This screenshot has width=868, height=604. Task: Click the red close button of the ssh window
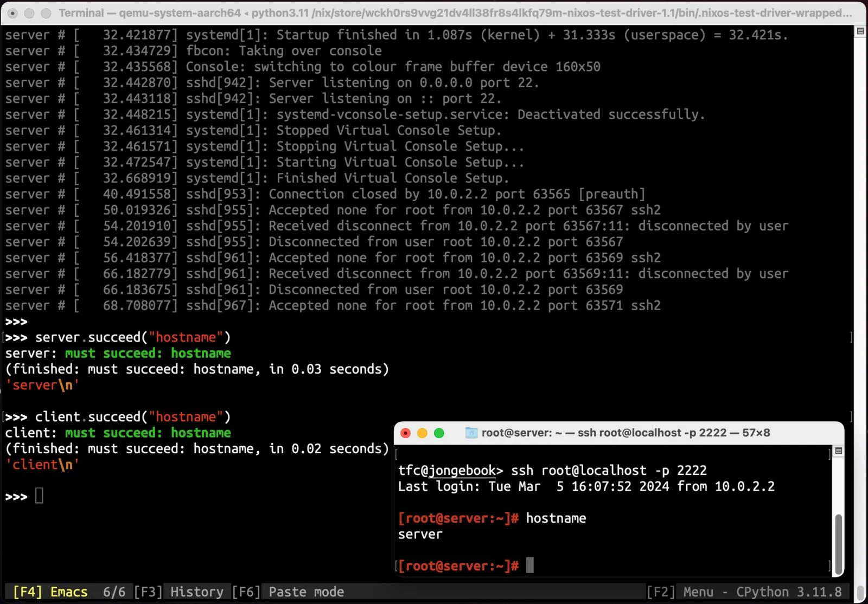click(x=405, y=433)
